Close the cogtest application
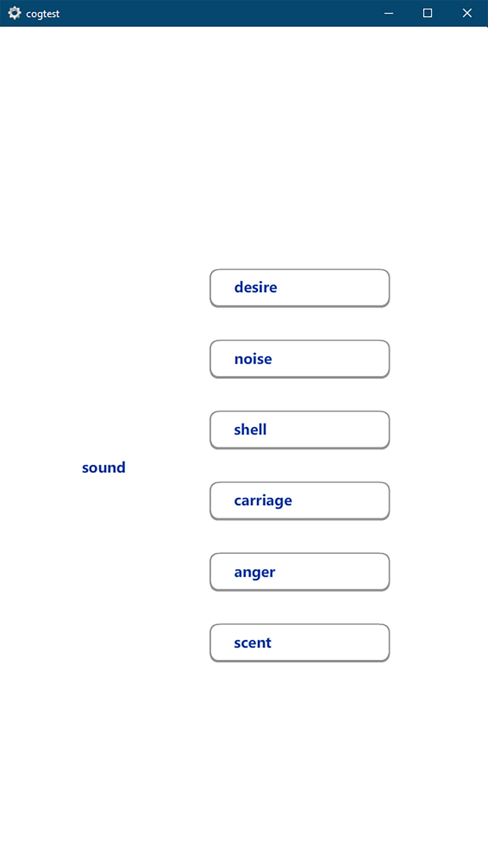This screenshot has width=488, height=868. 467,13
